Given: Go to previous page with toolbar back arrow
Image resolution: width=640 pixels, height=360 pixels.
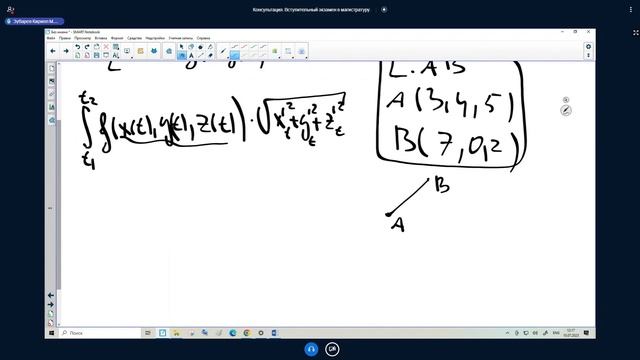Looking at the screenshot, I should (53, 51).
